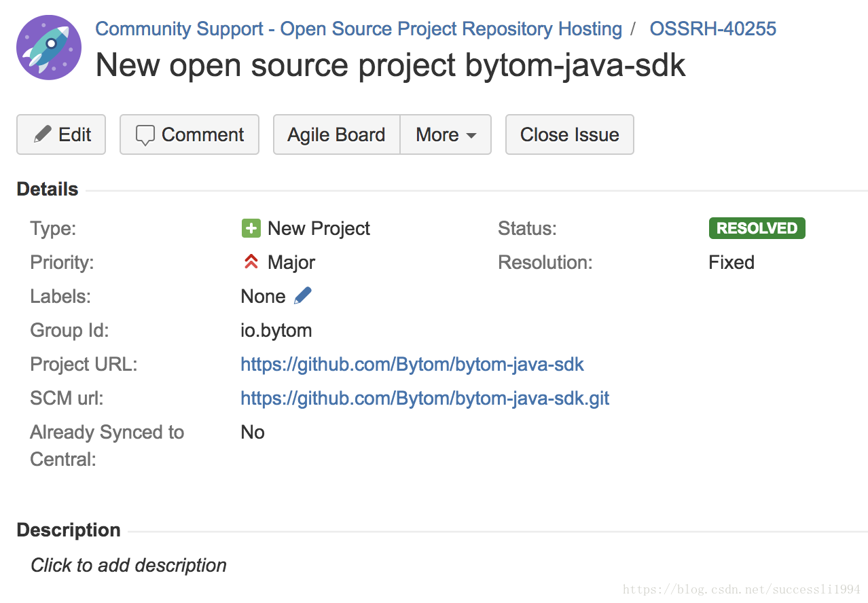Image resolution: width=868 pixels, height=603 pixels.
Task: Click the Status: field label
Action: pos(527,228)
